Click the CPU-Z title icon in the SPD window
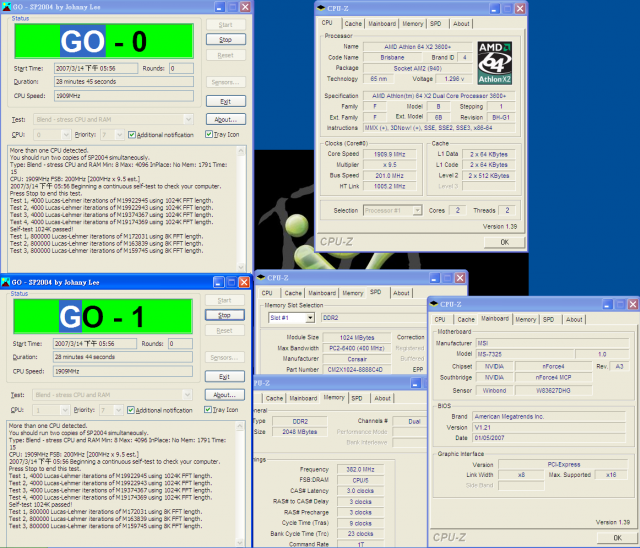This screenshot has width=640, height=548. (x=261, y=277)
